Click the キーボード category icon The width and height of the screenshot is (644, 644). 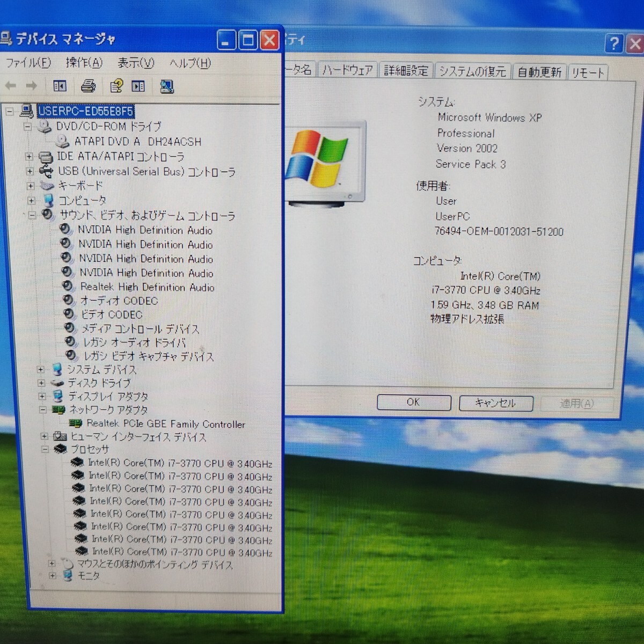coord(47,186)
